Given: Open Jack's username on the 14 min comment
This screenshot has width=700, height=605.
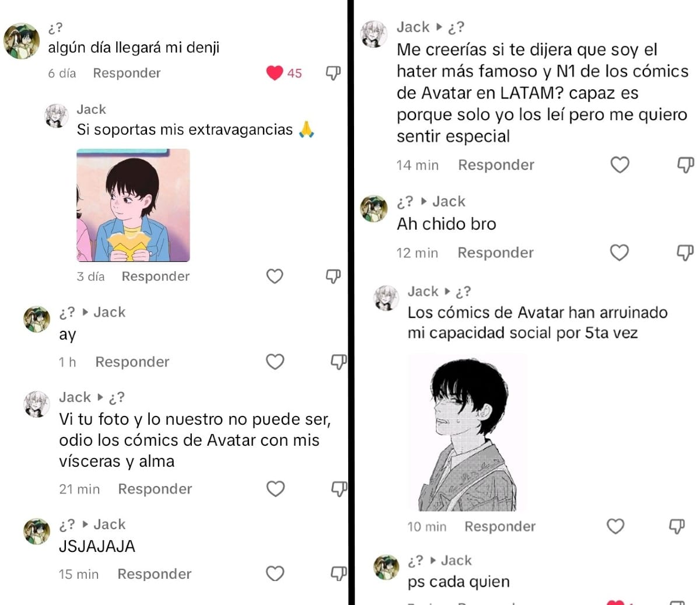Looking at the screenshot, I should point(413,27).
